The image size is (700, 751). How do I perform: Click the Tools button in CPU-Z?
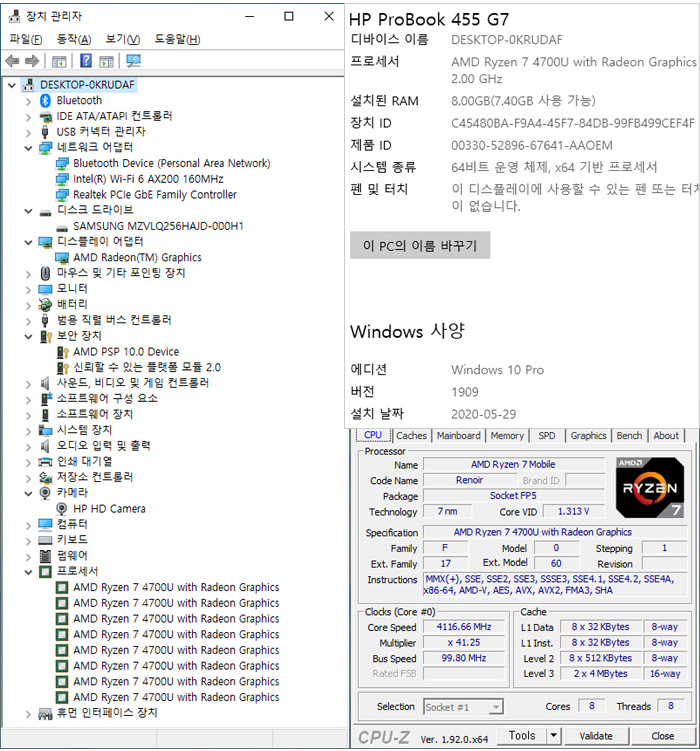click(522, 735)
